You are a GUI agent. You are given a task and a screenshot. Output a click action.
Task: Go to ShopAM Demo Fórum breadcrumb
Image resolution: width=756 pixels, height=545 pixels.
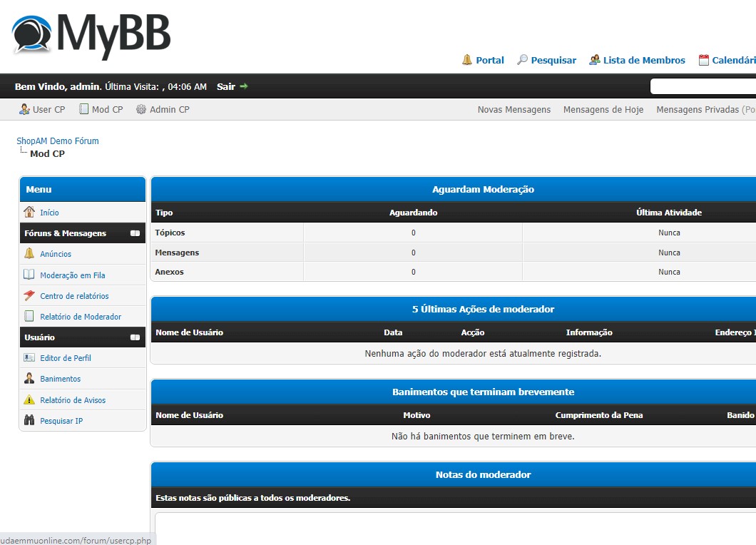click(57, 141)
